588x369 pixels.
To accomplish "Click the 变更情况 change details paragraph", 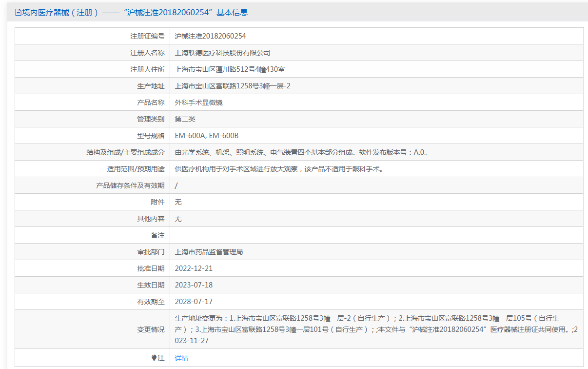I will (x=371, y=329).
